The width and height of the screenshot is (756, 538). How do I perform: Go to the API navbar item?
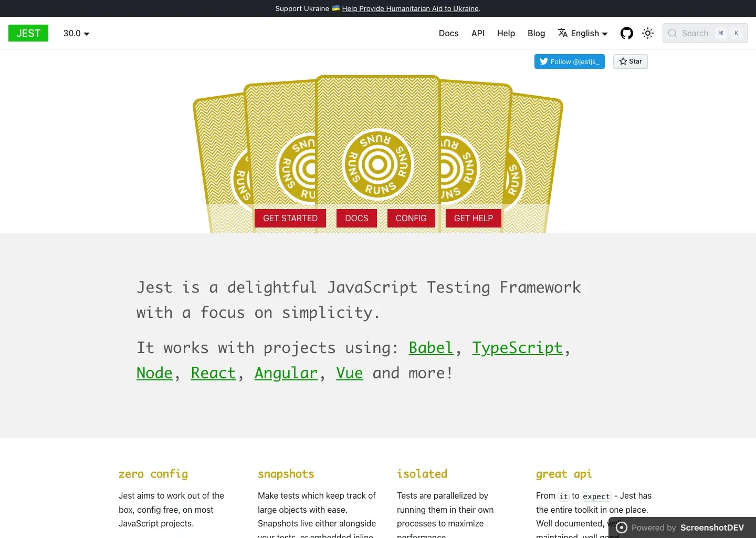(x=478, y=33)
